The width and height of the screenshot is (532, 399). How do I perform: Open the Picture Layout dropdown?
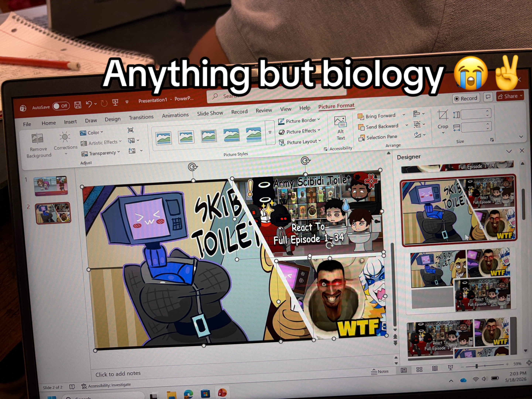tap(300, 142)
